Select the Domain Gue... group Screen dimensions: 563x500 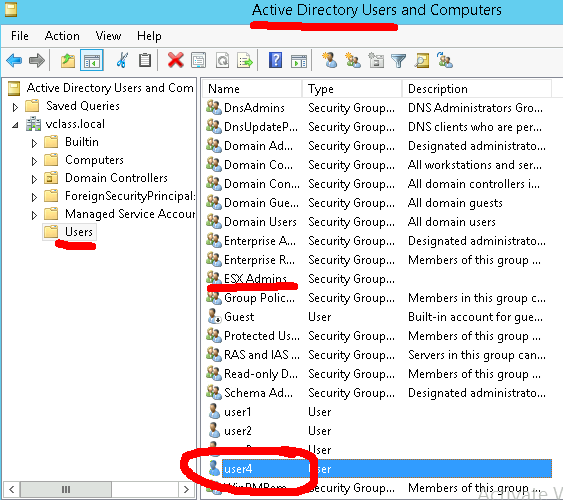coord(261,203)
